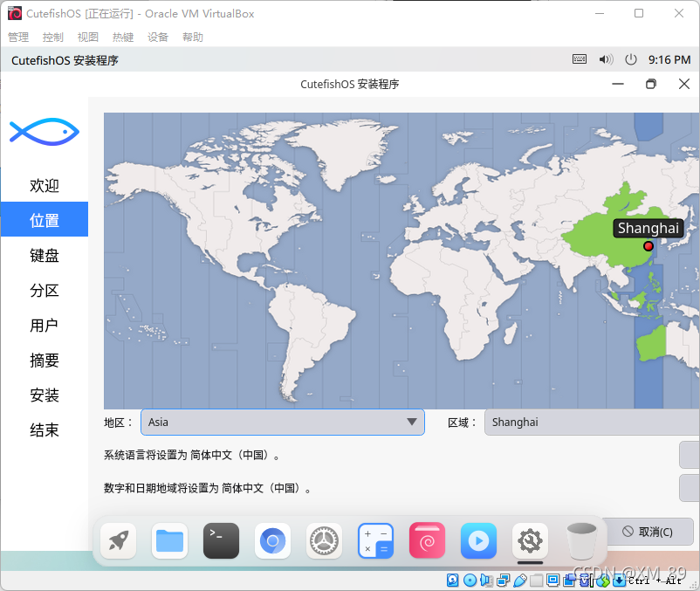This screenshot has width=700, height=591.
Task: Click VirtualBox CPU virtualization status icon
Action: [587, 581]
